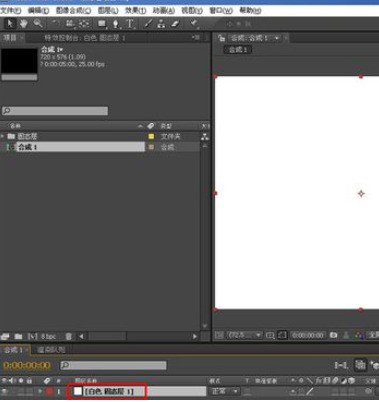Click the timeline timecode 0:00:00:00
The height and width of the screenshot is (402, 379).
tap(27, 365)
